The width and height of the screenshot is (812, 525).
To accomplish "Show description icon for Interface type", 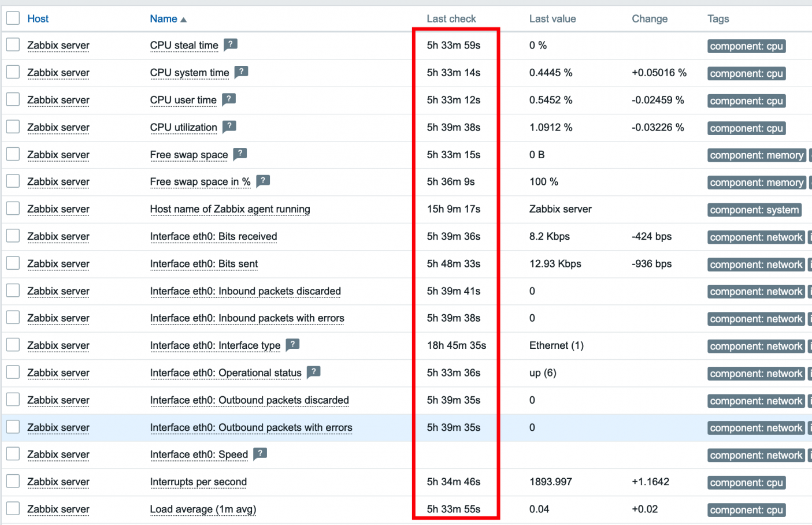I will click(x=292, y=345).
